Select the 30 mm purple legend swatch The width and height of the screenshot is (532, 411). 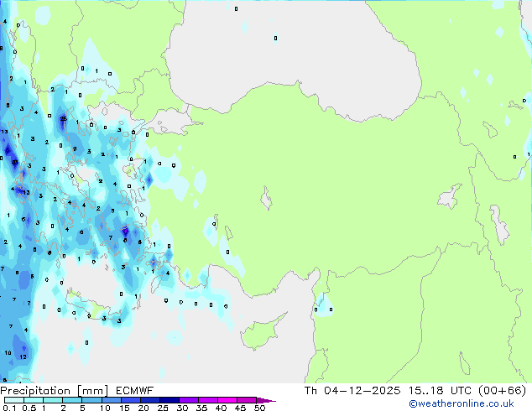pos(190,400)
